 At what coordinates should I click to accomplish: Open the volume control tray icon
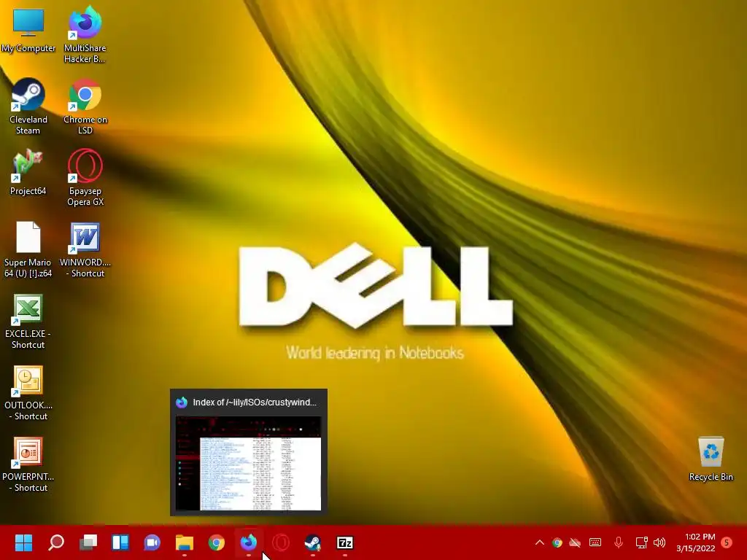click(x=659, y=542)
